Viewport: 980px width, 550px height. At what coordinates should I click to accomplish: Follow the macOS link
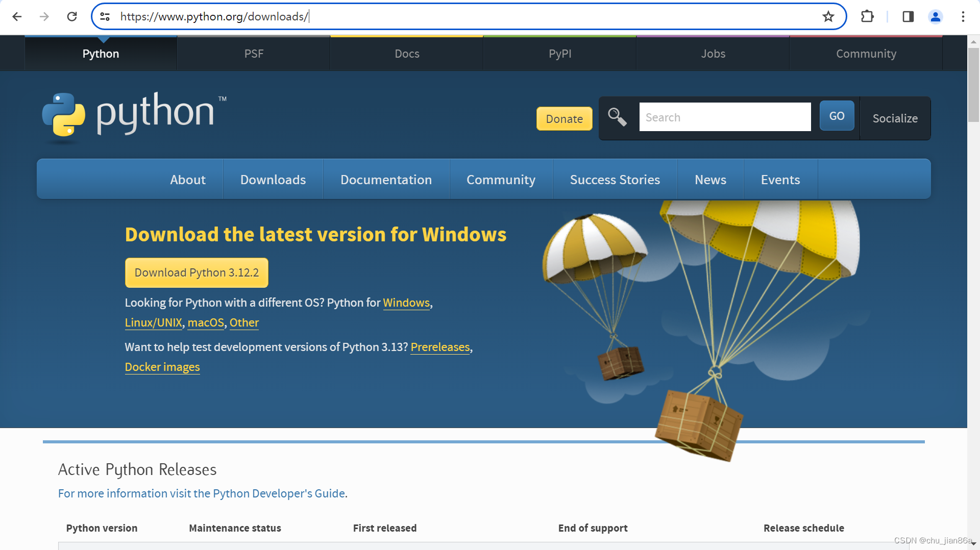coord(206,322)
